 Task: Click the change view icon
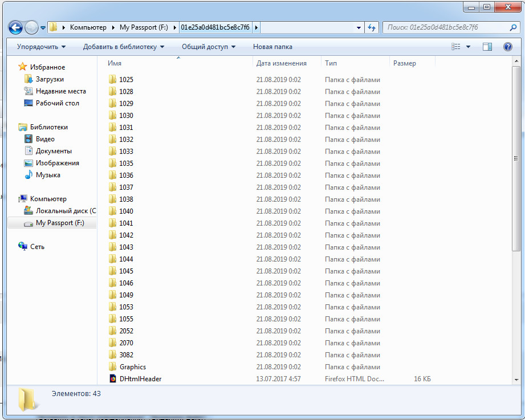tap(456, 47)
